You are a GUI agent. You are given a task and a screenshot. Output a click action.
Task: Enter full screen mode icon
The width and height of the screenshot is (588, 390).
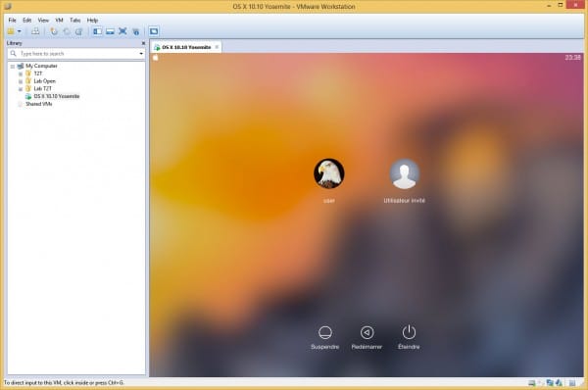tap(122, 31)
